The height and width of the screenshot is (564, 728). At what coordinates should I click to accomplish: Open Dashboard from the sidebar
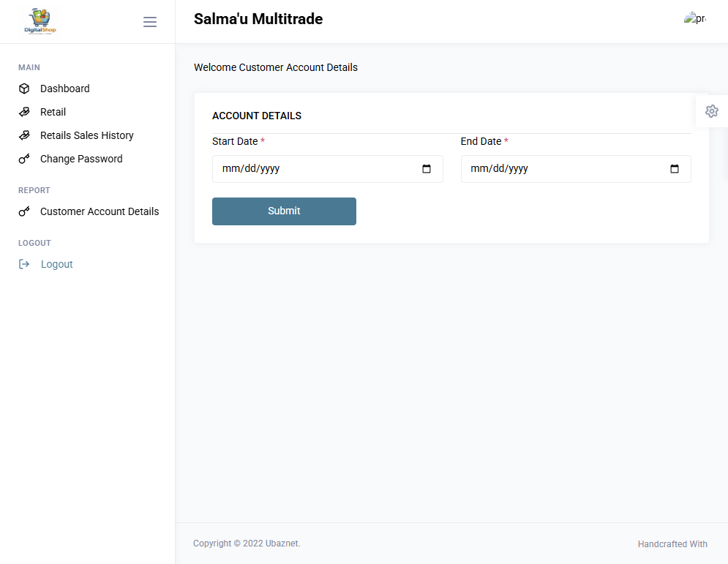[x=64, y=89]
